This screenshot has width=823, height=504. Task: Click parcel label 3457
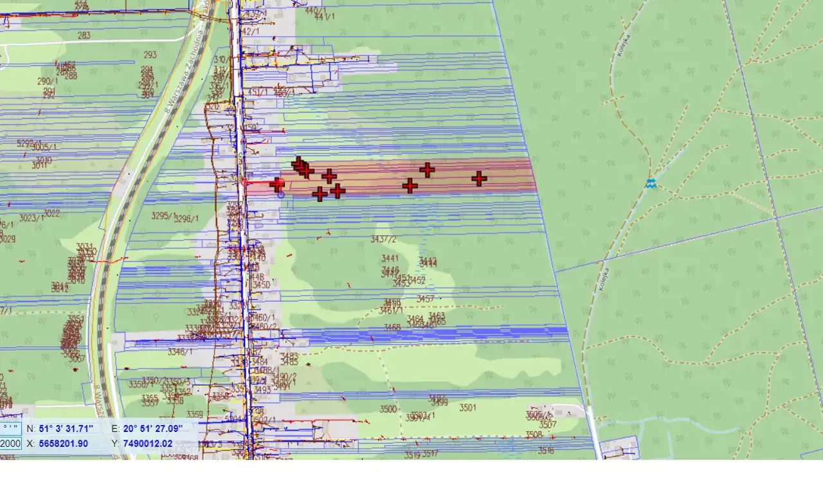tap(425, 299)
